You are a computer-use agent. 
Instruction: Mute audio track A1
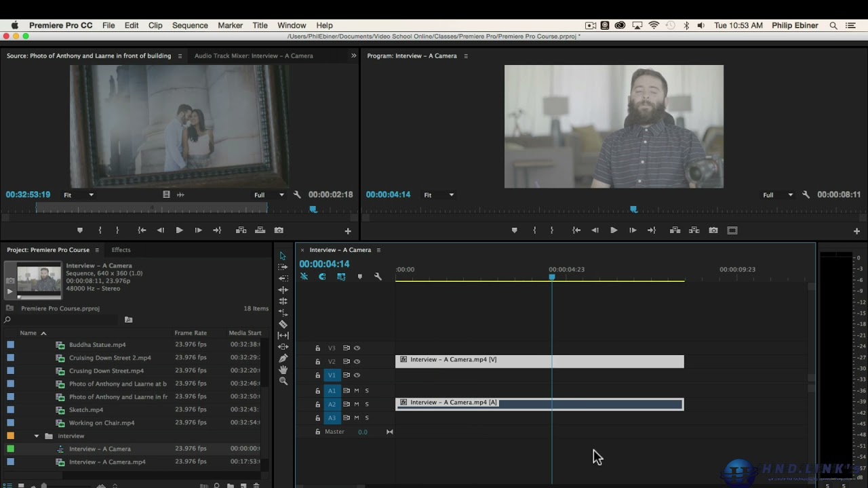coord(357,390)
